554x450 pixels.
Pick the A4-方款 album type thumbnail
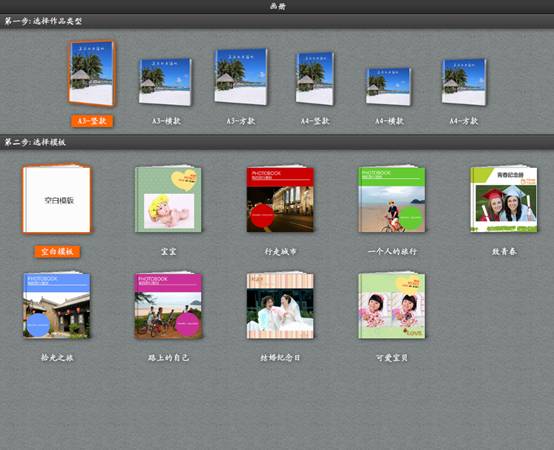pyautogui.click(x=464, y=82)
